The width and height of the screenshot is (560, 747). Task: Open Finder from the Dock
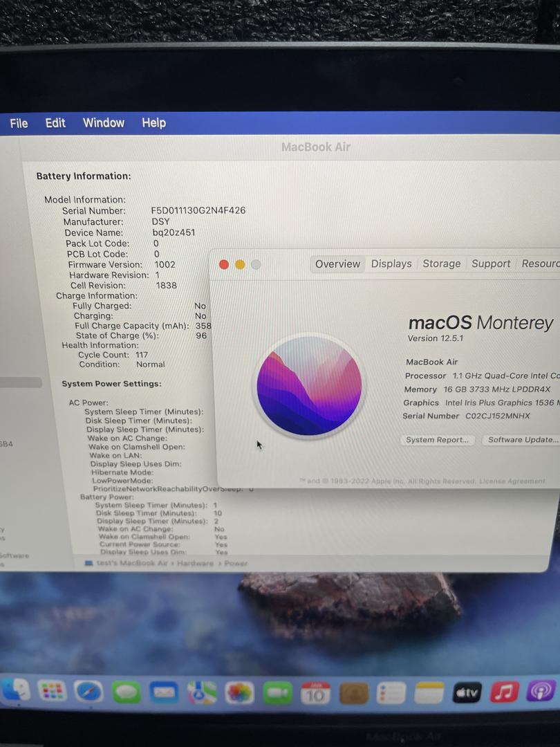[15, 690]
